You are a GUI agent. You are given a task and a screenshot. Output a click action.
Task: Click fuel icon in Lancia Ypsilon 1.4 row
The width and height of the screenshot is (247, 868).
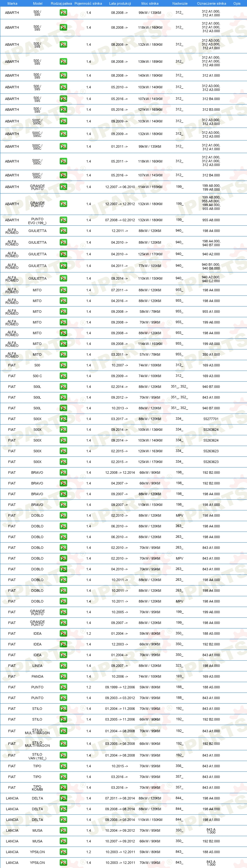[63, 863]
